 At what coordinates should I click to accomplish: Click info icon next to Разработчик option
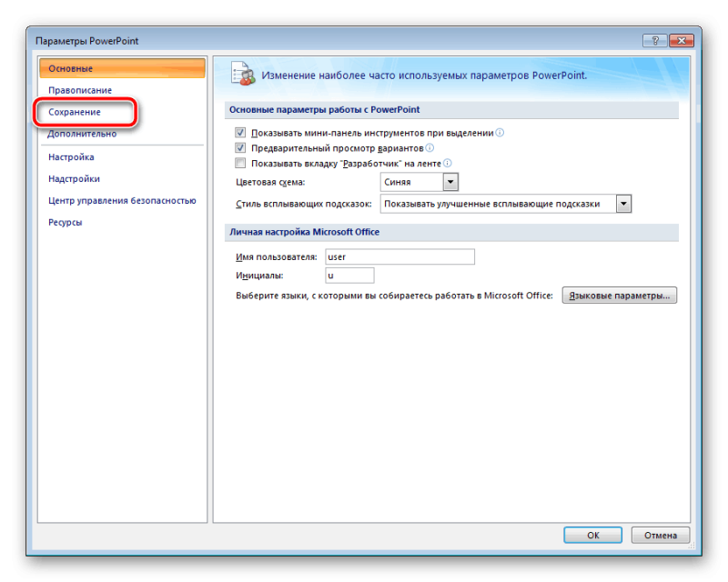(x=447, y=164)
